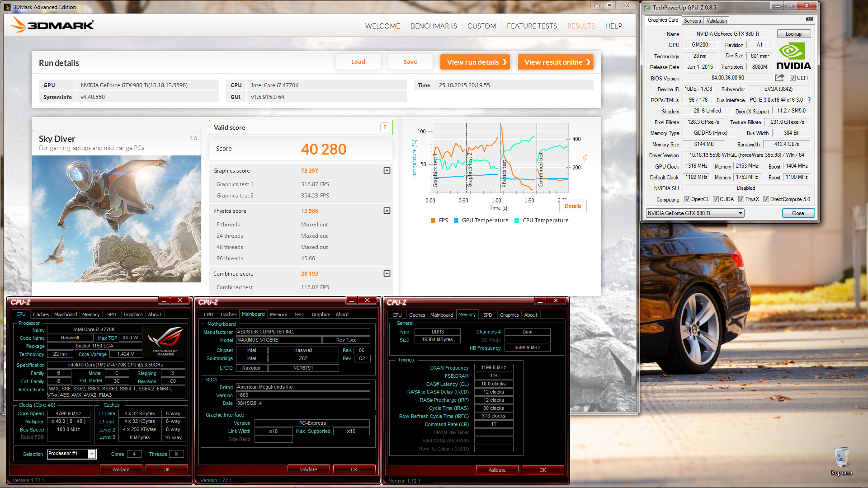Open Mainboard tab in third CPU-Z window

[441, 315]
